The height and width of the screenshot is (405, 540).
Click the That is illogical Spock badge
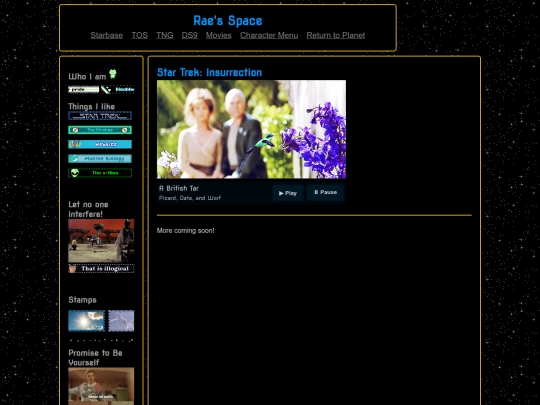coord(101,268)
